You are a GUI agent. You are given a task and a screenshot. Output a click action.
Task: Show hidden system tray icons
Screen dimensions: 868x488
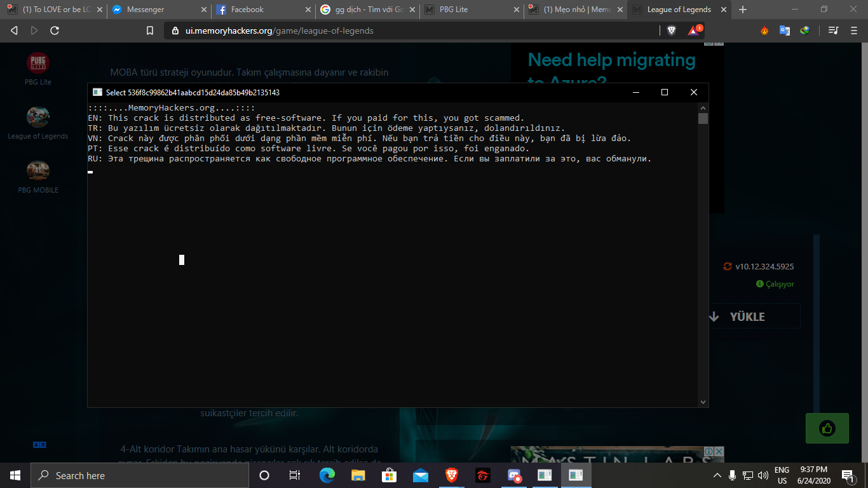pyautogui.click(x=717, y=475)
